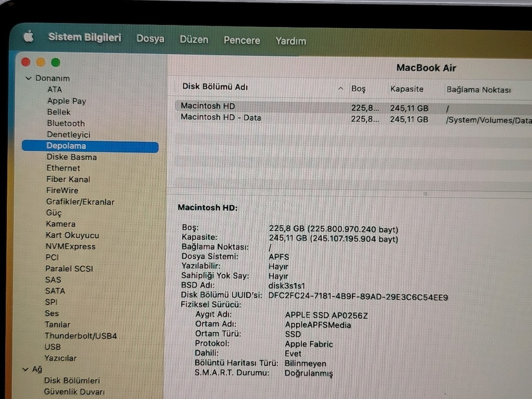Select SATA in the sidebar
Image resolution: width=532 pixels, height=399 pixels.
pyautogui.click(x=55, y=291)
